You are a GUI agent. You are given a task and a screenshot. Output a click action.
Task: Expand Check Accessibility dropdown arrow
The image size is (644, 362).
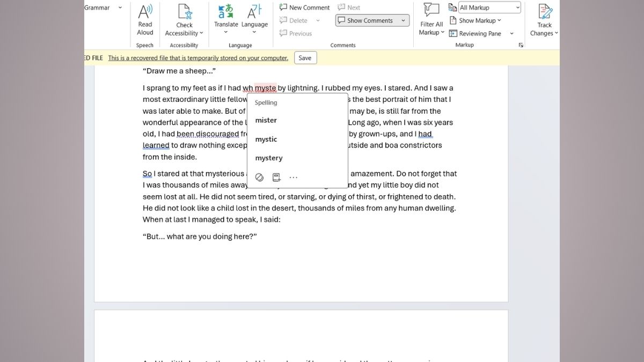point(201,33)
